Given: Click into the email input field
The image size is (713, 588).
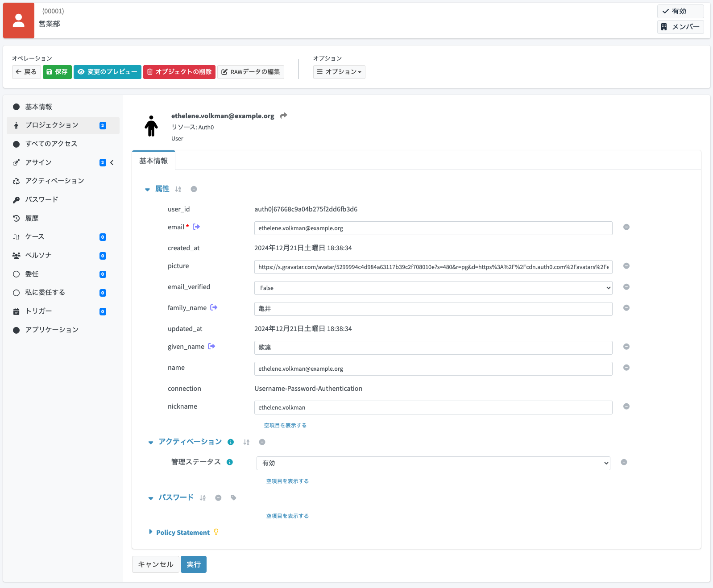Looking at the screenshot, I should (x=433, y=228).
